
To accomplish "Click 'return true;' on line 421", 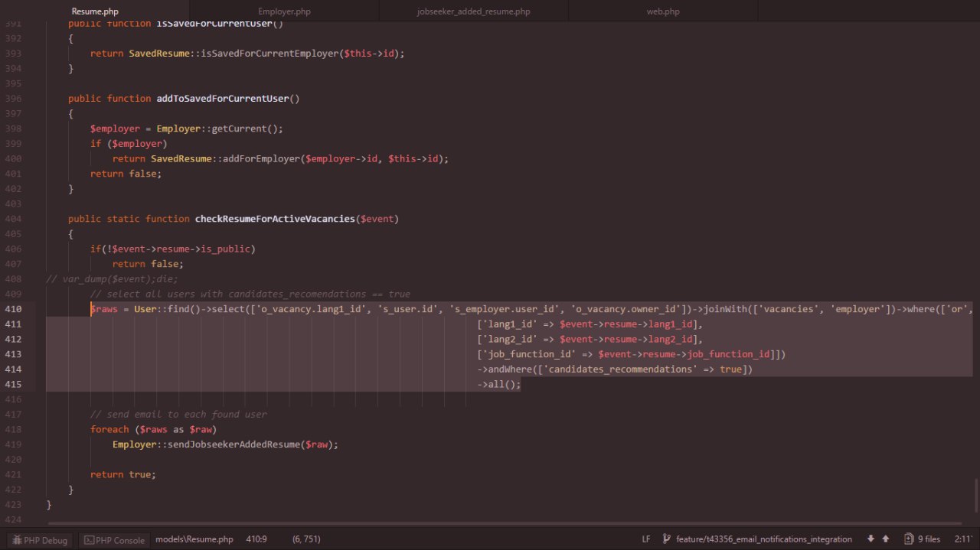I will [x=123, y=474].
